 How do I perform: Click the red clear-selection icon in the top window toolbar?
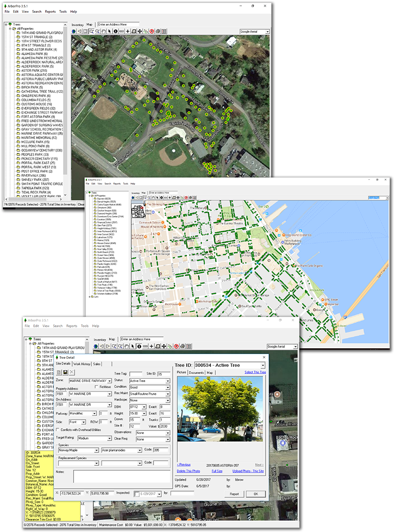152,31
